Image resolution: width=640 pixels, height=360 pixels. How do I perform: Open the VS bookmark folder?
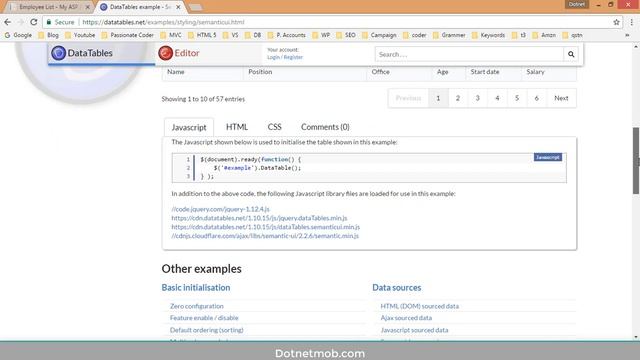[231, 35]
